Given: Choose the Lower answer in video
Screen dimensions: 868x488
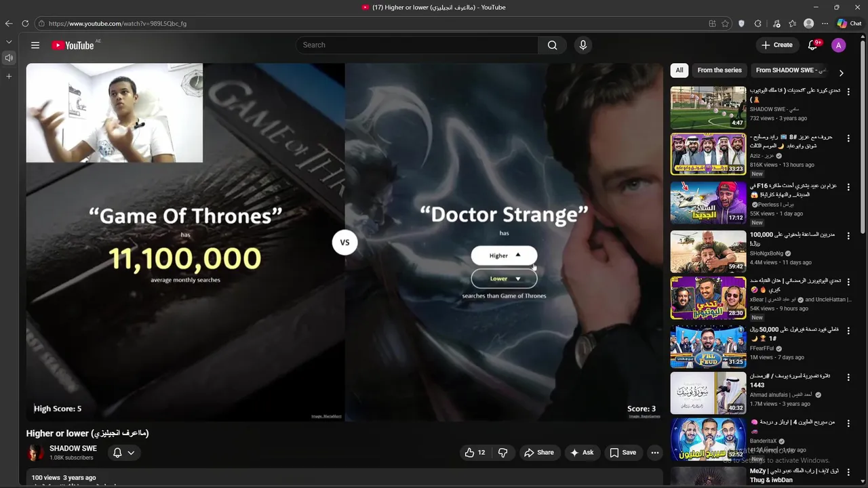Looking at the screenshot, I should pyautogui.click(x=504, y=279).
